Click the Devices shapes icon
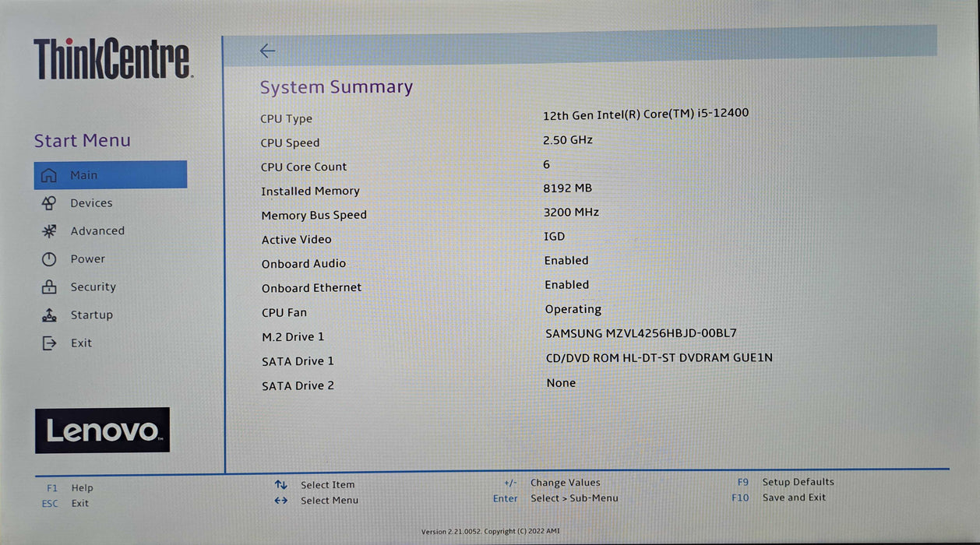The height and width of the screenshot is (545, 980). click(x=49, y=203)
